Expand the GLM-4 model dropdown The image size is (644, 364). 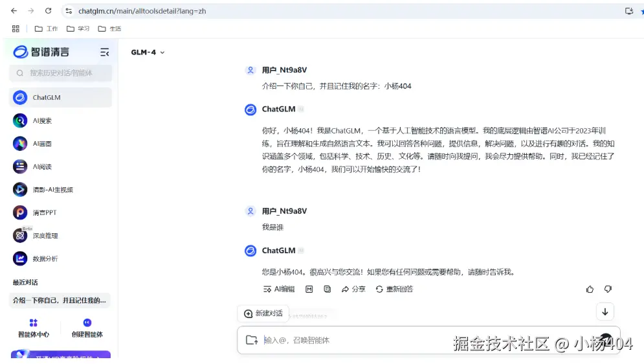click(x=148, y=52)
